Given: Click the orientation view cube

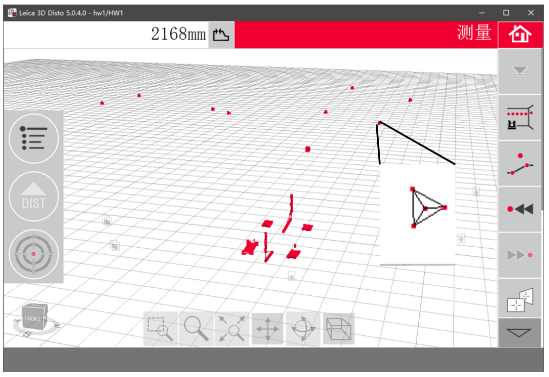Looking at the screenshot, I should 34,317.
